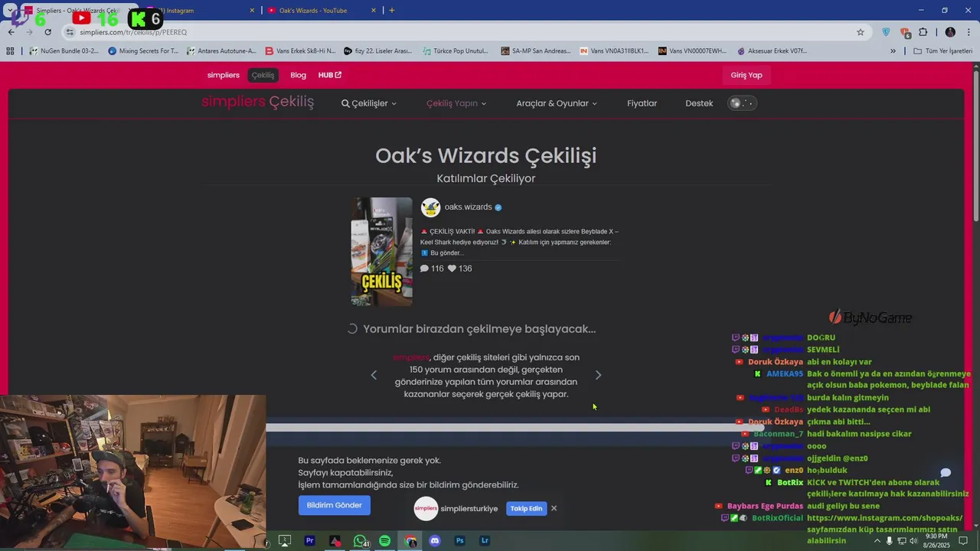The height and width of the screenshot is (551, 980).
Task: Open Lightroom from the taskbar
Action: [485, 540]
